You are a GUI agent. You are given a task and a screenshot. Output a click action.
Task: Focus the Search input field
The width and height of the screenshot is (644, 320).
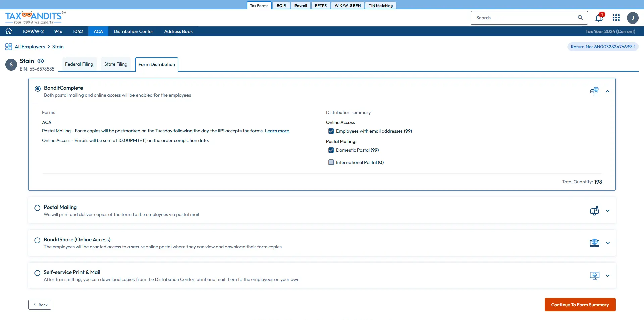[x=525, y=18]
